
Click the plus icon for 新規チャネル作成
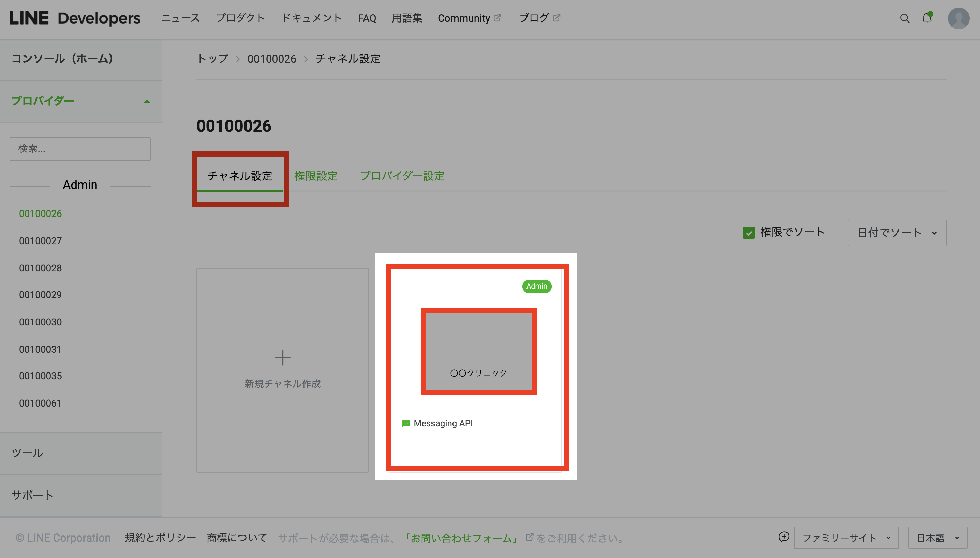click(283, 357)
